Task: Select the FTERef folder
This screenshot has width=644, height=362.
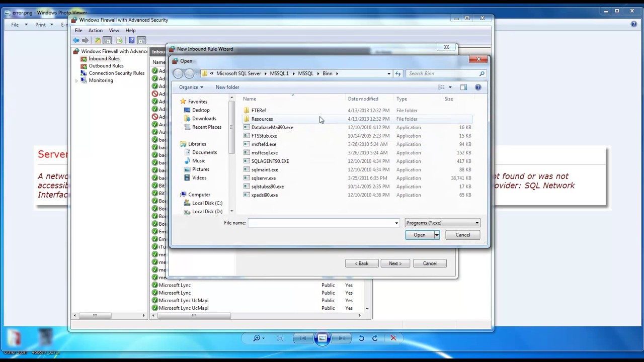Action: (259, 111)
